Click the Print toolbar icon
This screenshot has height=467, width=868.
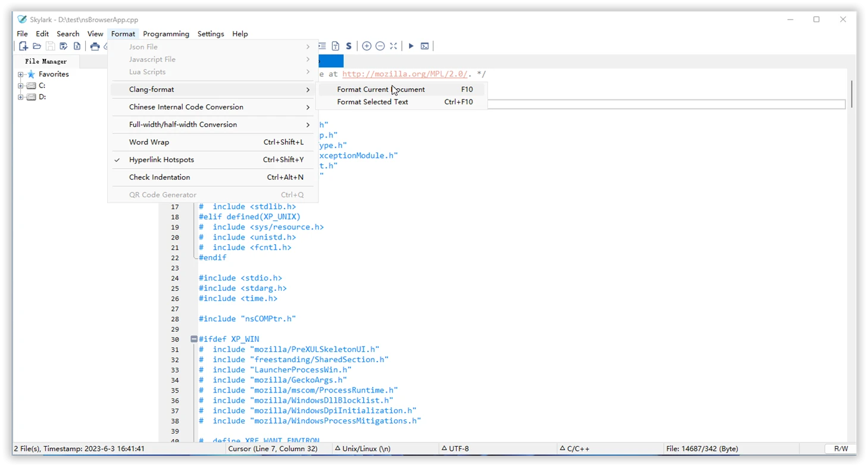95,46
